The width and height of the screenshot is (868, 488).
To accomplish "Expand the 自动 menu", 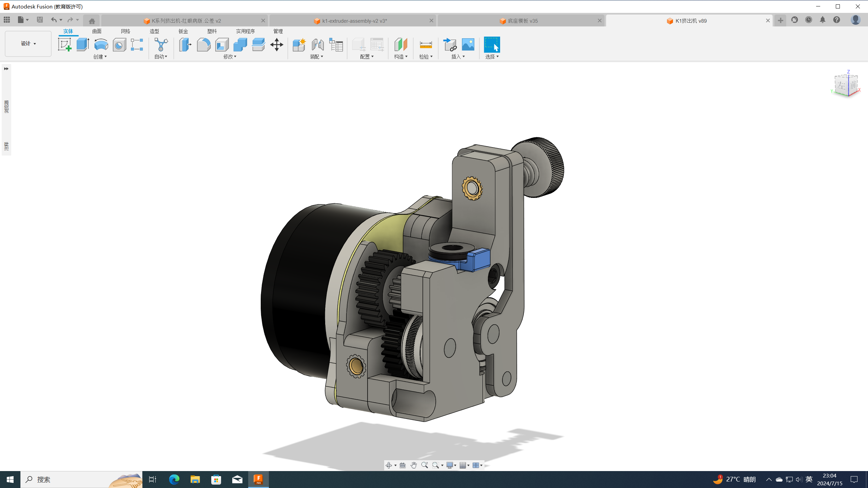I will tap(161, 57).
